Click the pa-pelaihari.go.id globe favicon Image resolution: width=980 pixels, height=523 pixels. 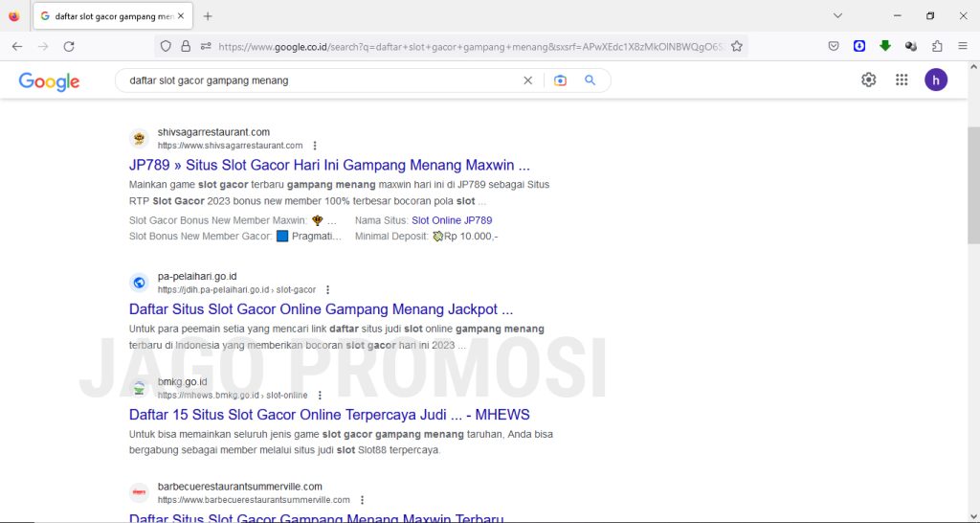[x=140, y=283]
